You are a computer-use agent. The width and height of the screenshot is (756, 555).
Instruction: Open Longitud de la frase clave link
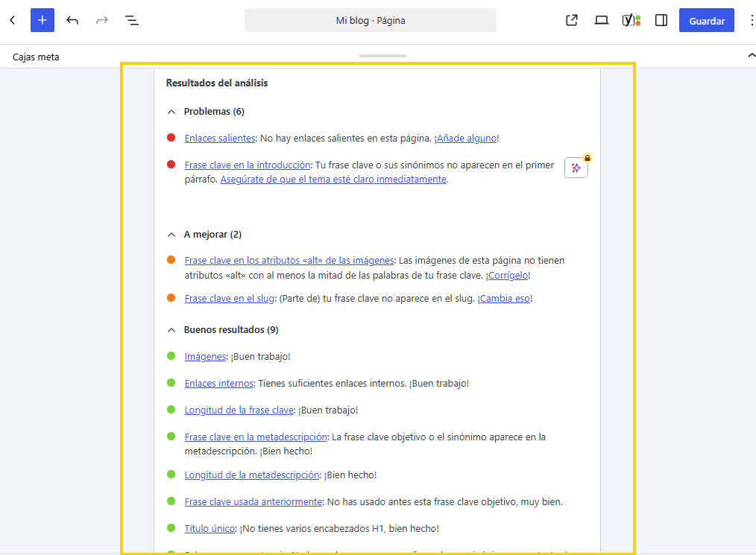(x=239, y=410)
